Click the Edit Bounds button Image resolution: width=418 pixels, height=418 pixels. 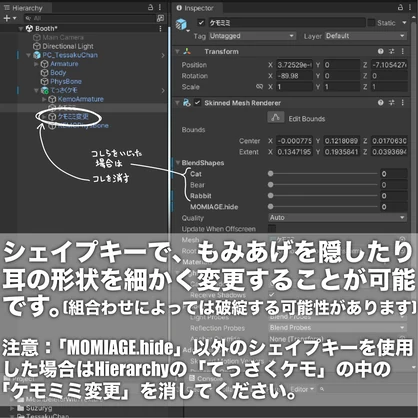point(276,117)
